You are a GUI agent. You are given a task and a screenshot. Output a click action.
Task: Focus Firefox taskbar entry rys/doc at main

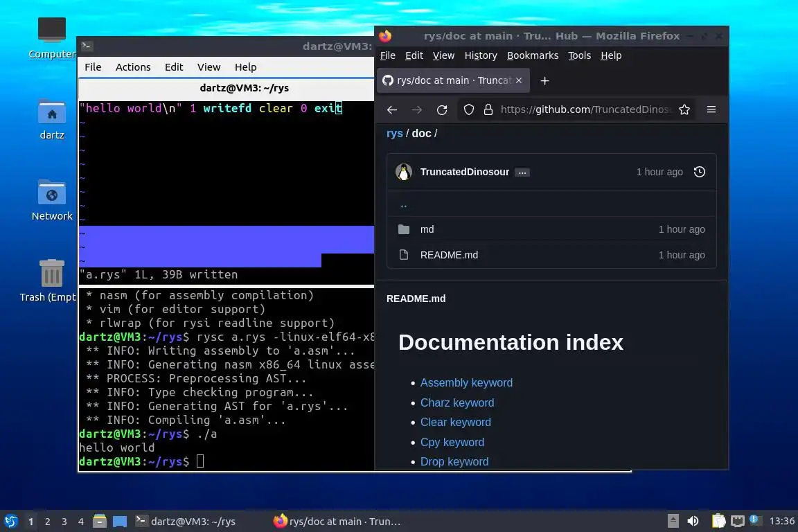click(337, 522)
